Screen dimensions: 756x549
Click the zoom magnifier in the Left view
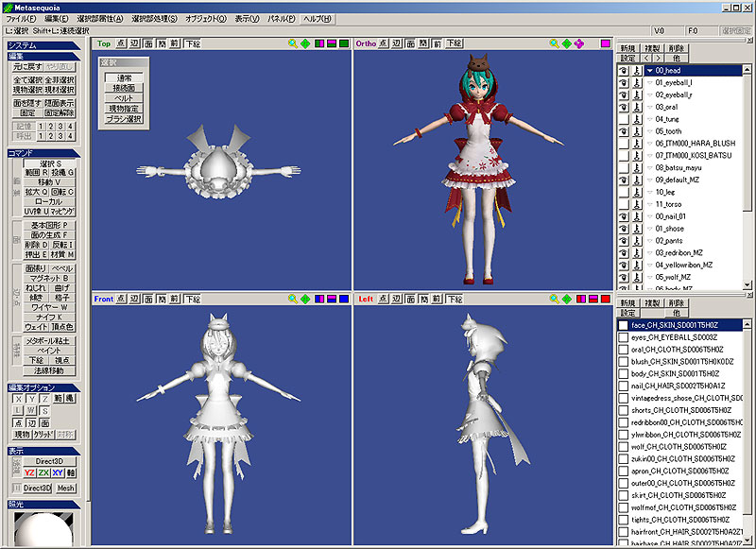click(554, 299)
